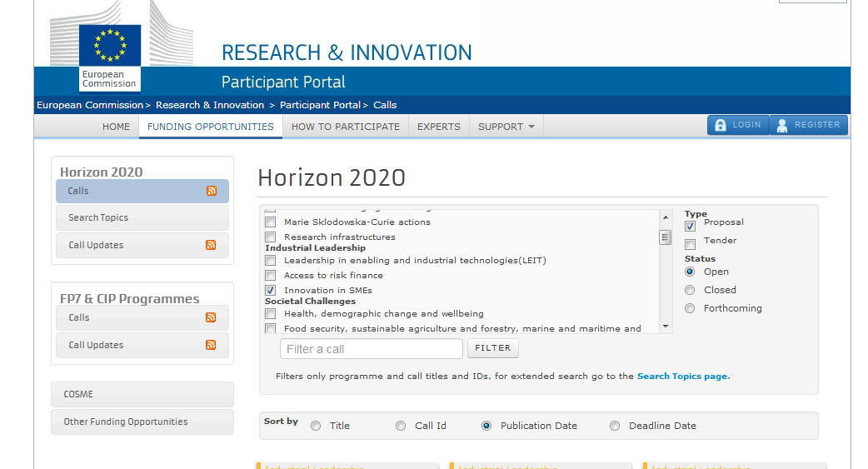This screenshot has width=868, height=469.
Task: Open RSS feed for FP7 & CIP Calls
Action: point(211,317)
